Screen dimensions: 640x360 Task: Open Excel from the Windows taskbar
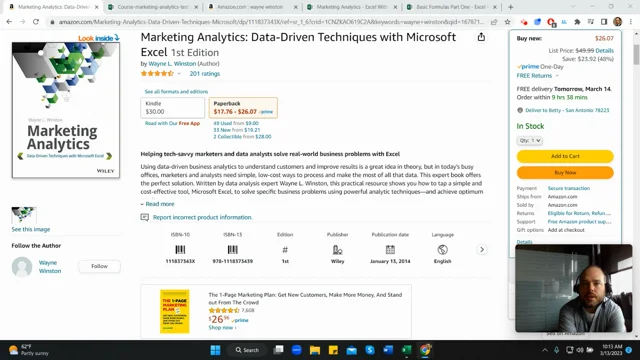407,350
